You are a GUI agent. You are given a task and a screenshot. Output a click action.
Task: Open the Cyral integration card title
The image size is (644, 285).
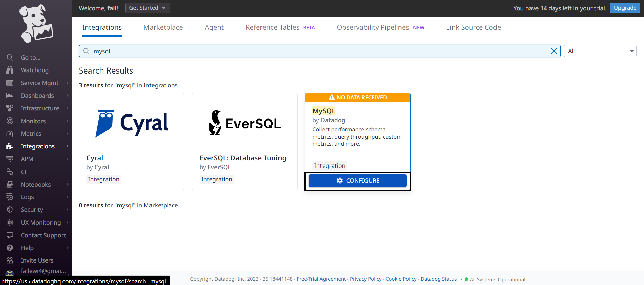95,158
